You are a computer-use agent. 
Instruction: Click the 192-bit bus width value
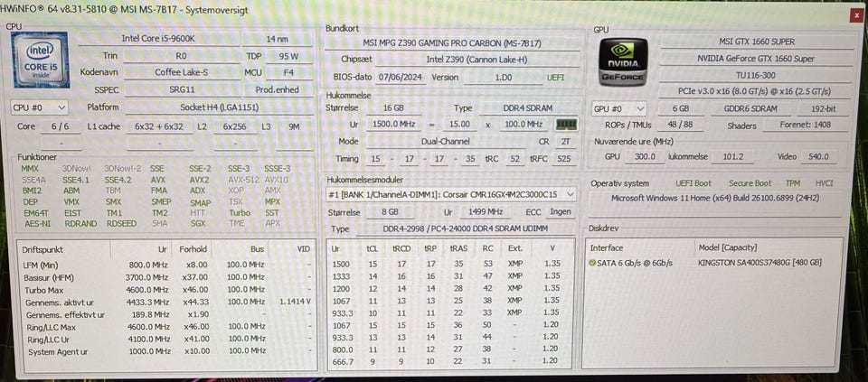coord(824,109)
